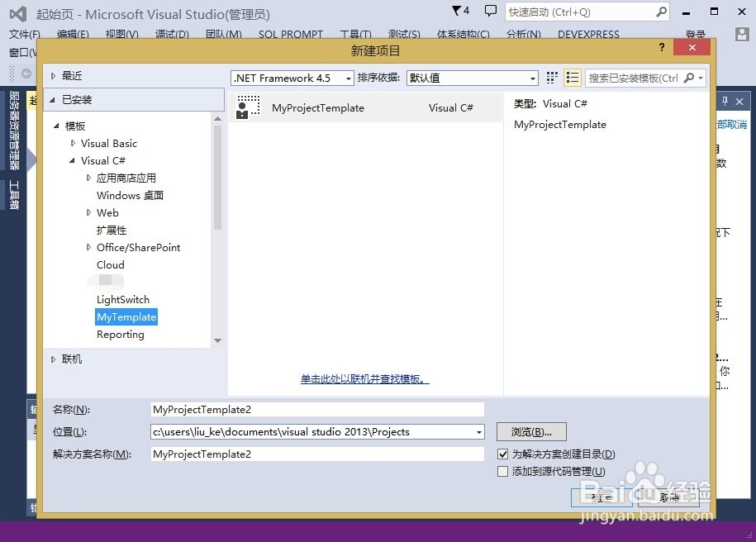Open the template search options dropdown arrow

pyautogui.click(x=701, y=78)
